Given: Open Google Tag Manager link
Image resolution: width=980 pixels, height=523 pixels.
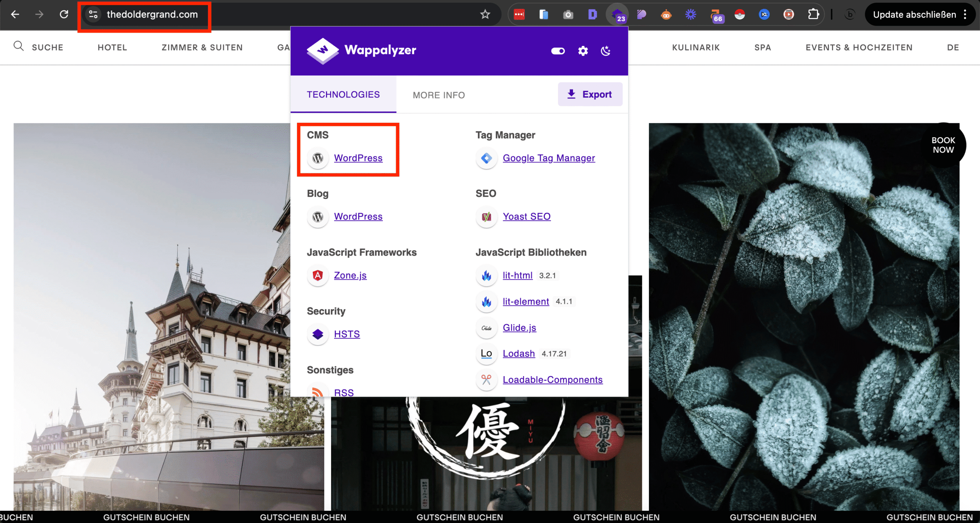Looking at the screenshot, I should [549, 158].
